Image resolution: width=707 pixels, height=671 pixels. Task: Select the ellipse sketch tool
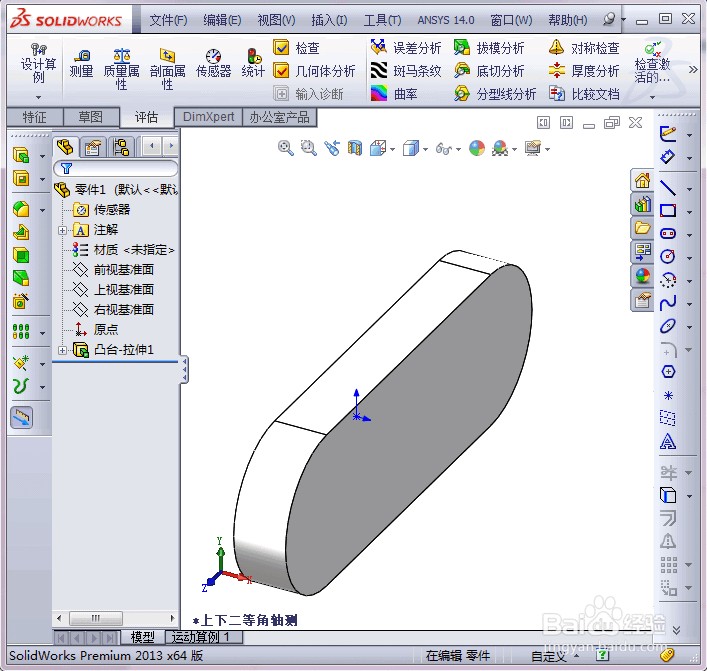(667, 326)
